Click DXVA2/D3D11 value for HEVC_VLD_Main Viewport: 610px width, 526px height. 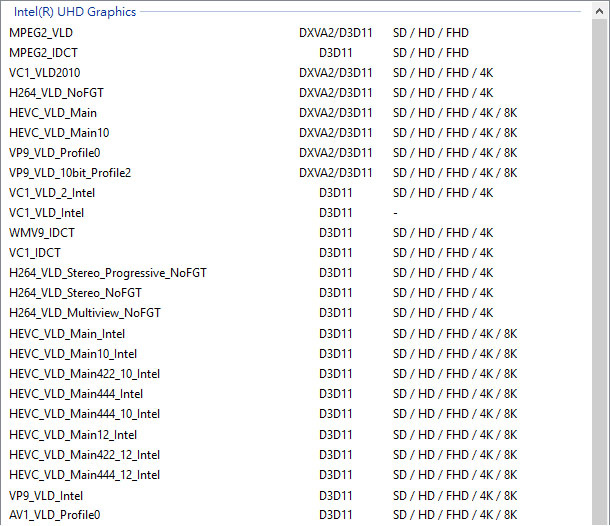point(335,113)
